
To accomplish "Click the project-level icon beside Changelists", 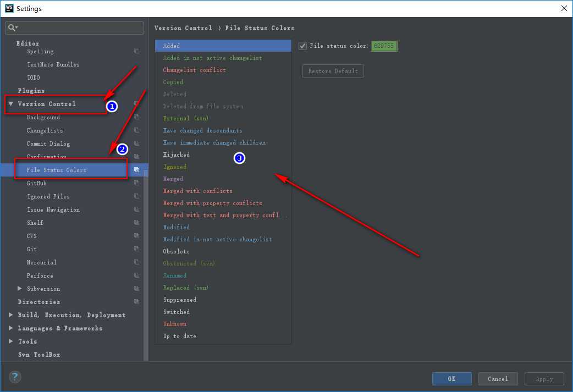I will point(137,130).
